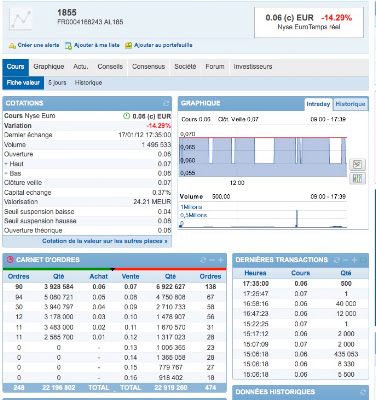Viewport: 376px width, 400px height.
Task: Open the candlestick chart icon beside graph
Action: (357, 179)
